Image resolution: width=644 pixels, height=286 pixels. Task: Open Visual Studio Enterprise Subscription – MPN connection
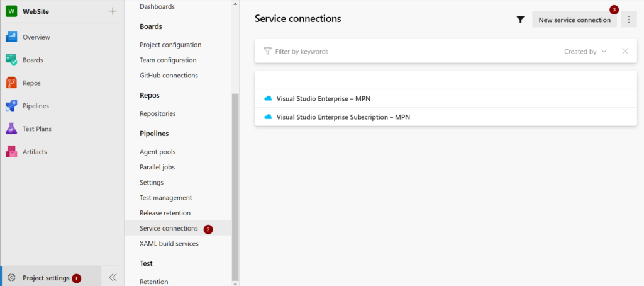(343, 117)
